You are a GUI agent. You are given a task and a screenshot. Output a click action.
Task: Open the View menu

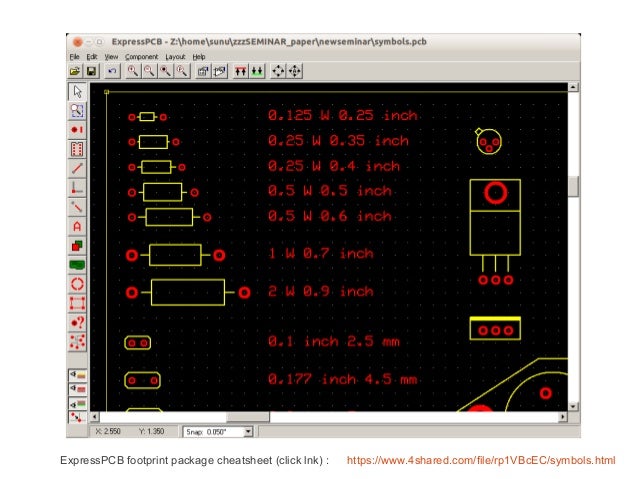point(111,57)
